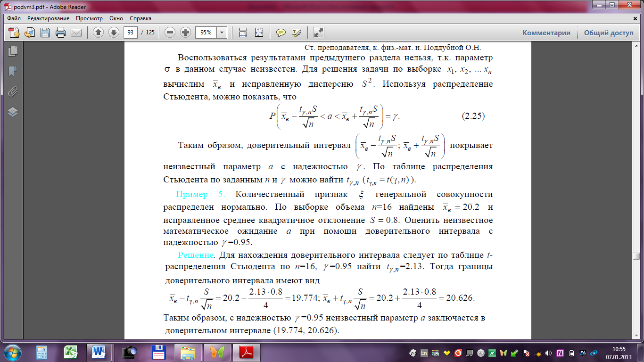Screen dimensions: 644x362
Task: Click the safely remove hardware icon
Action: pos(515,353)
